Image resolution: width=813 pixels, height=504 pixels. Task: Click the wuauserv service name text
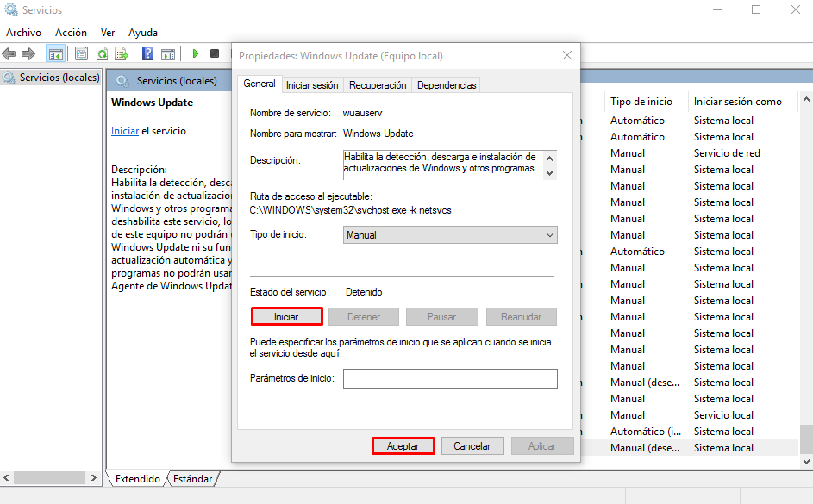tap(362, 113)
